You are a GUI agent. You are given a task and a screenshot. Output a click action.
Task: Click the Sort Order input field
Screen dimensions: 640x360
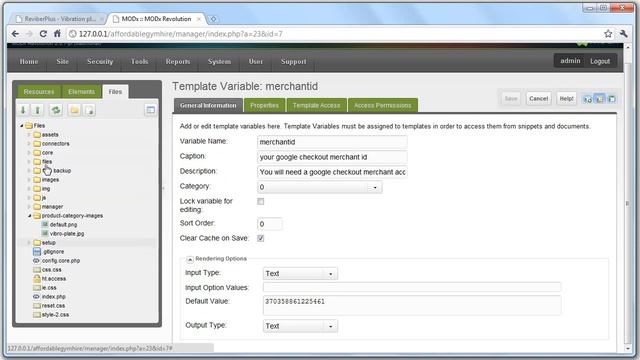coord(269,224)
